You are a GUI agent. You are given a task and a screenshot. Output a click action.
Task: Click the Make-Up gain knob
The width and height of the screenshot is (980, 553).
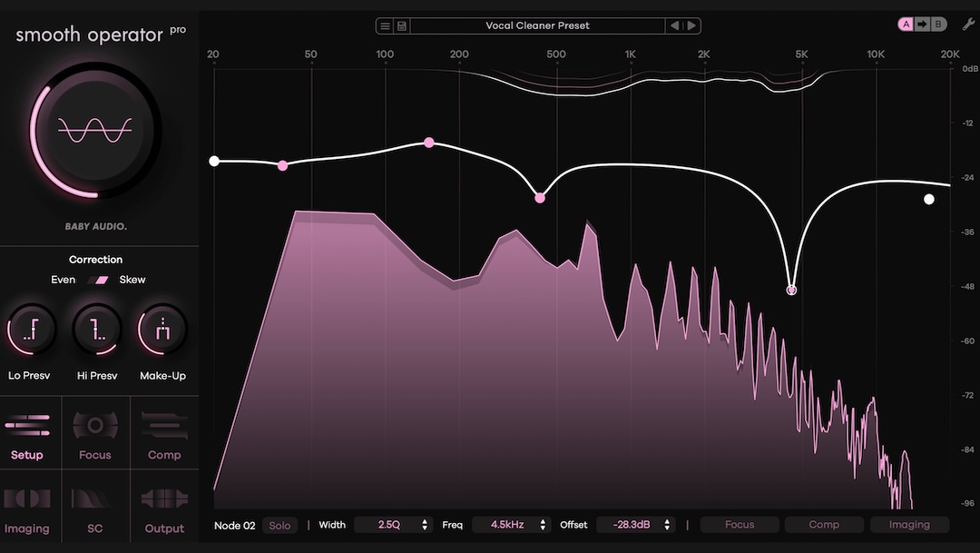(x=162, y=329)
